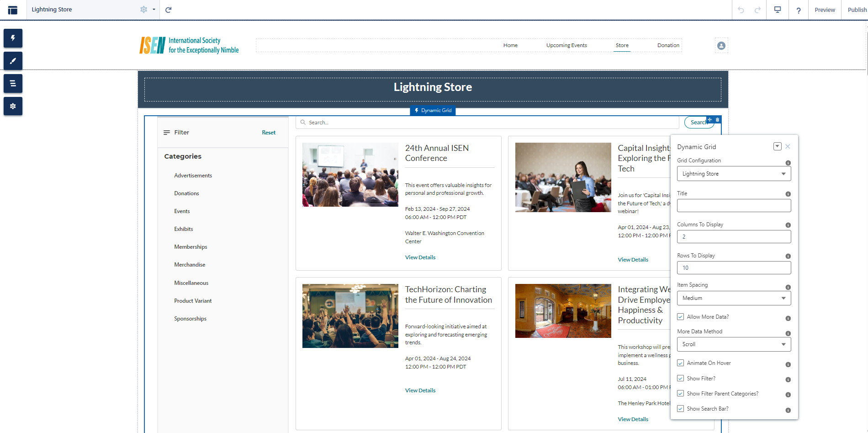
Task: Click the gear settings icon in left sidebar
Action: [x=13, y=106]
